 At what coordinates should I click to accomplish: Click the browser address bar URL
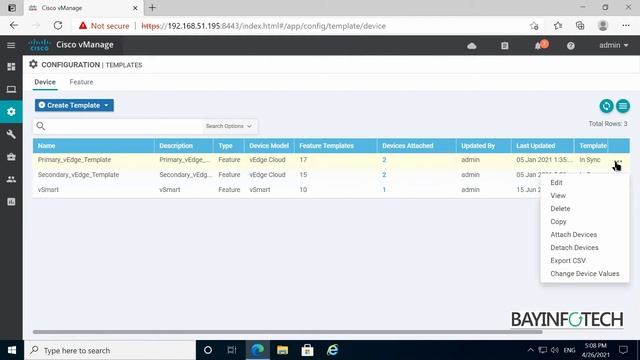pos(263,26)
